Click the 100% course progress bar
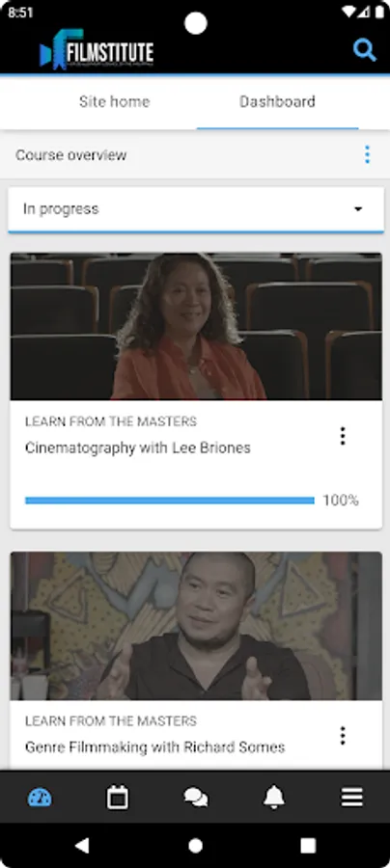The width and height of the screenshot is (390, 868). [170, 501]
